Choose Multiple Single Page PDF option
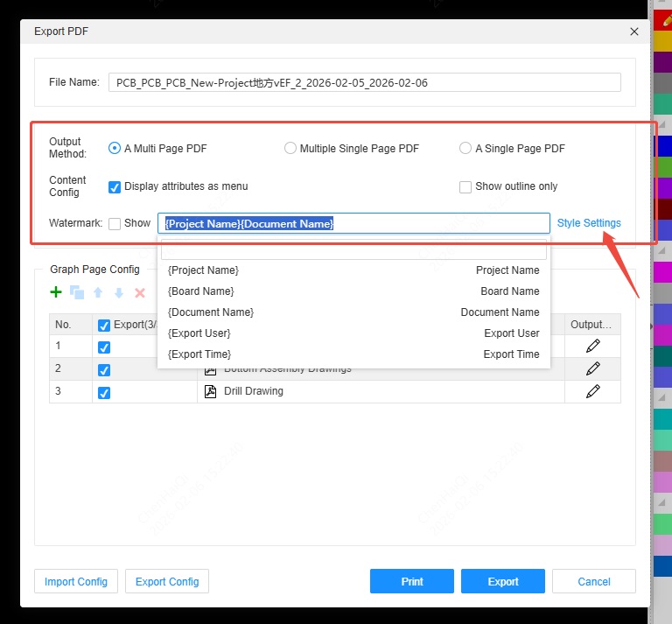The width and height of the screenshot is (672, 624). [290, 149]
